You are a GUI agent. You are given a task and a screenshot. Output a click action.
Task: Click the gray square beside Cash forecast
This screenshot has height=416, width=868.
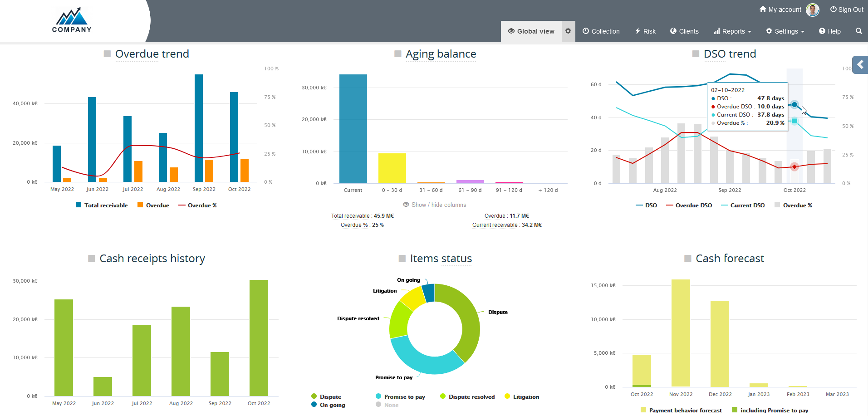coord(688,259)
